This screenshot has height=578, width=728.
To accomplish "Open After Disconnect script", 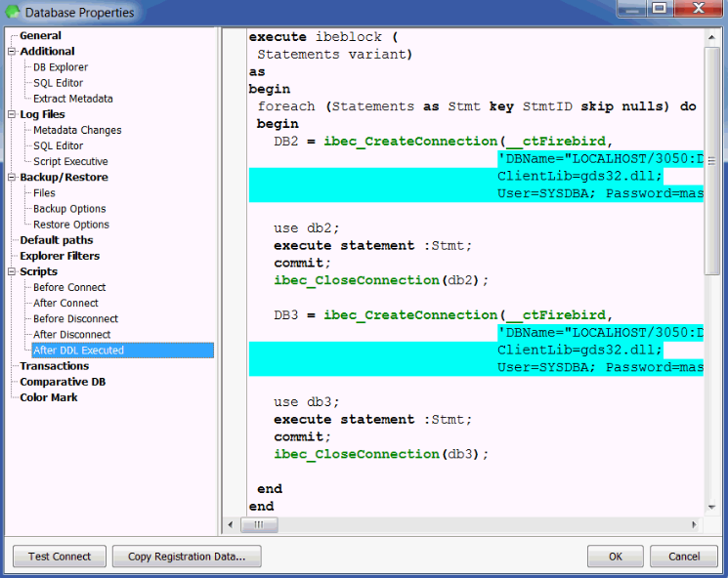I will pyautogui.click(x=72, y=335).
